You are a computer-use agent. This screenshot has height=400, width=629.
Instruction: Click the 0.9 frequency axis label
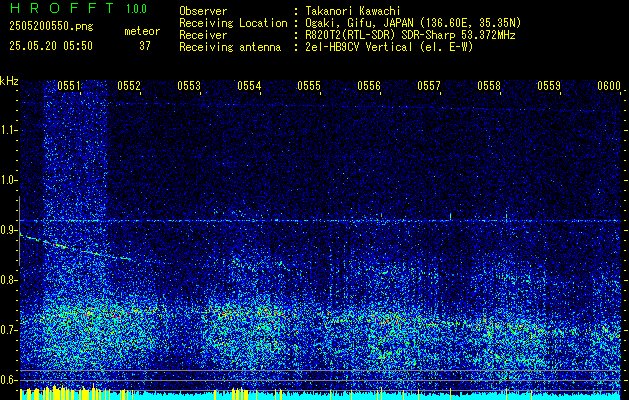coord(8,230)
